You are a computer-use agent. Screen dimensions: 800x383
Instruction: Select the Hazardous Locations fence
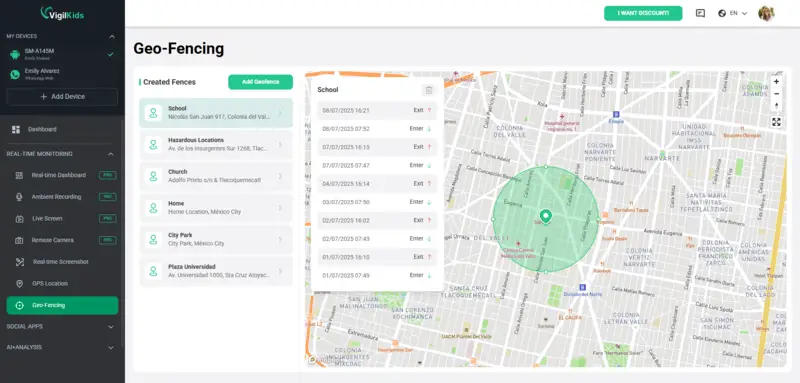pyautogui.click(x=216, y=144)
